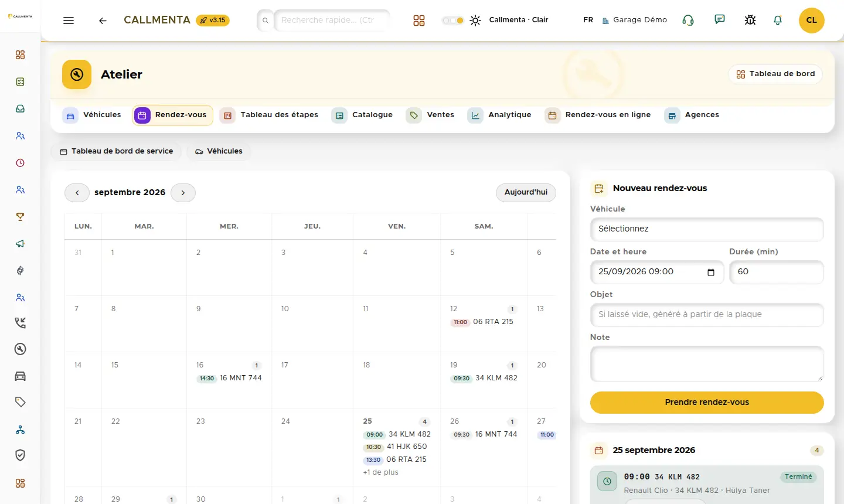This screenshot has height=504, width=844.
Task: Open the notifications bell
Action: click(x=778, y=20)
